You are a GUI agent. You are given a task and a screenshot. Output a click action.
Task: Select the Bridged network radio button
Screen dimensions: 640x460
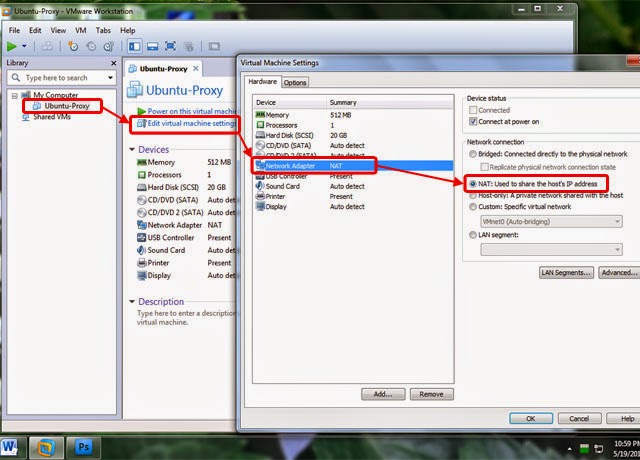pos(473,154)
